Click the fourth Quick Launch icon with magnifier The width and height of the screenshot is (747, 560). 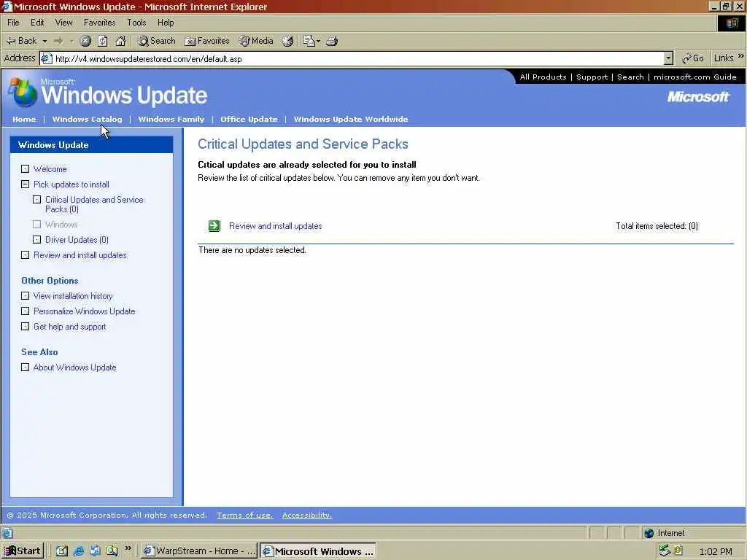[x=112, y=551]
